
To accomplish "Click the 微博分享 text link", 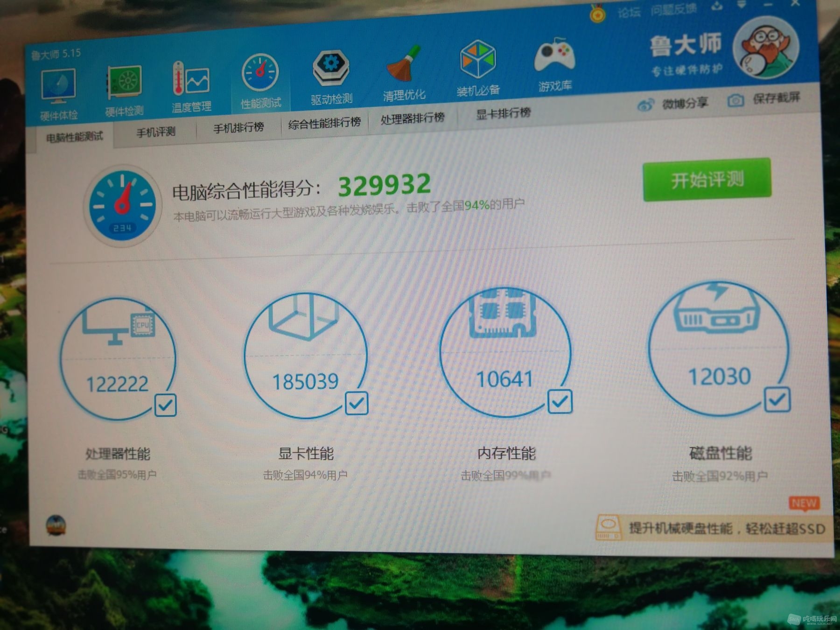I will point(685,103).
